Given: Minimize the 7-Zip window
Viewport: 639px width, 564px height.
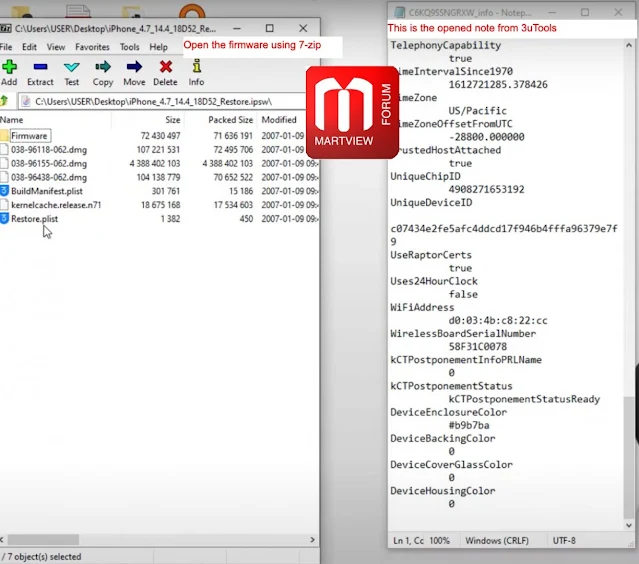Looking at the screenshot, I should tap(237, 28).
